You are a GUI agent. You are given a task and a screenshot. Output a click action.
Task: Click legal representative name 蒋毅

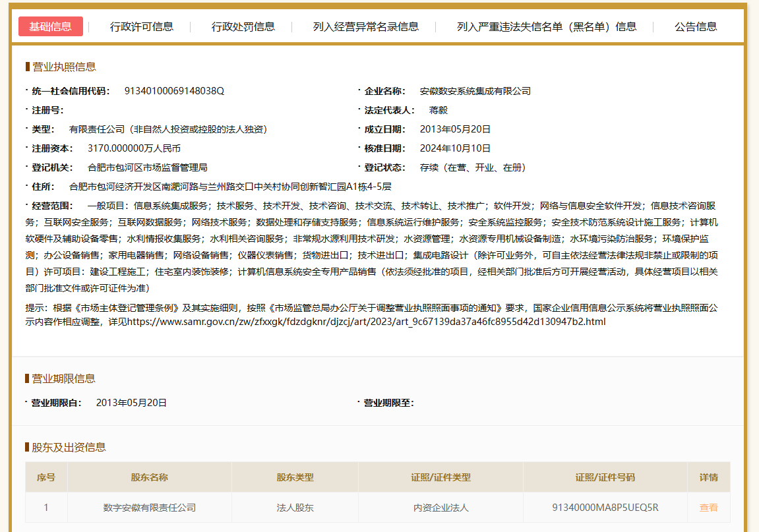click(439, 110)
